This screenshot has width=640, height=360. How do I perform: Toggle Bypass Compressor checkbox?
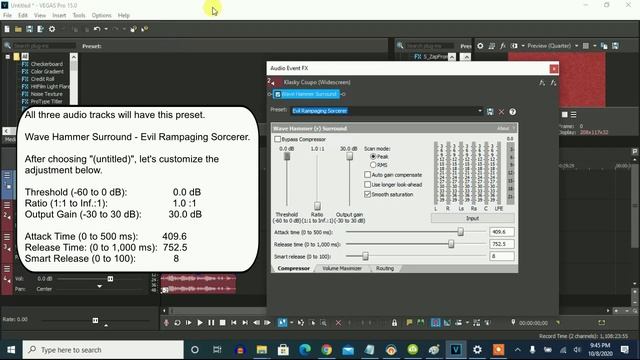click(278, 139)
